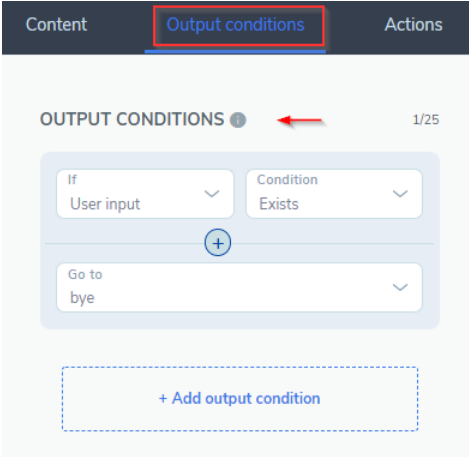Image resolution: width=470 pixels, height=457 pixels.
Task: Click the Condition label text
Action: (x=287, y=180)
